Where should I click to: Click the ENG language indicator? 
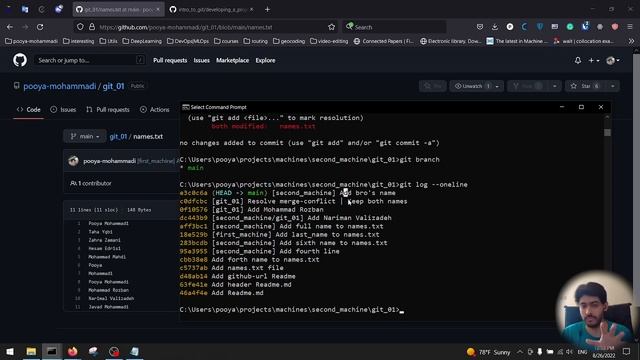coord(582,352)
